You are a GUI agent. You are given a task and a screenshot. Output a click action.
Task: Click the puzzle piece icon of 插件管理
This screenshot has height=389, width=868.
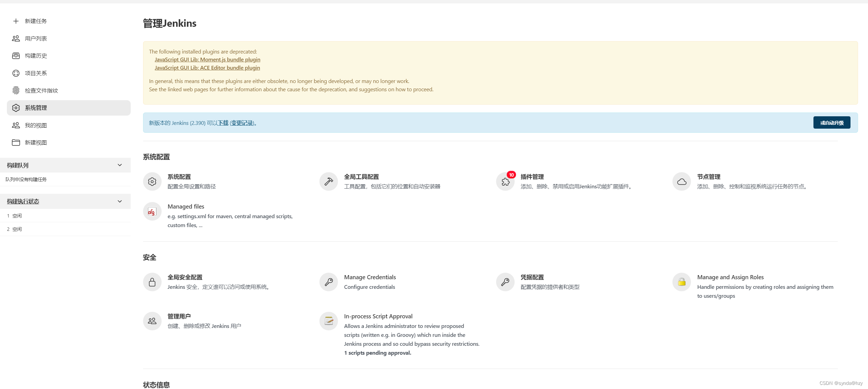tap(505, 182)
